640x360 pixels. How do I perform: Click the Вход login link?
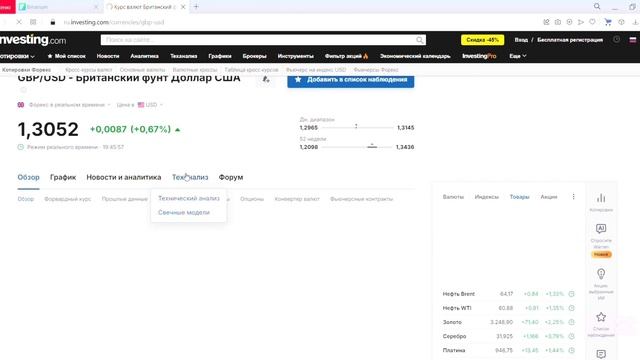521,40
